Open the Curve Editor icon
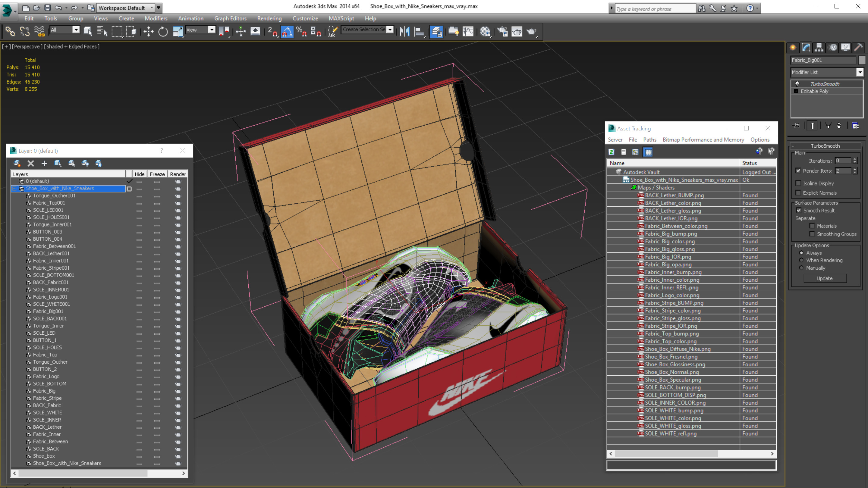The image size is (868, 488). coord(468,32)
